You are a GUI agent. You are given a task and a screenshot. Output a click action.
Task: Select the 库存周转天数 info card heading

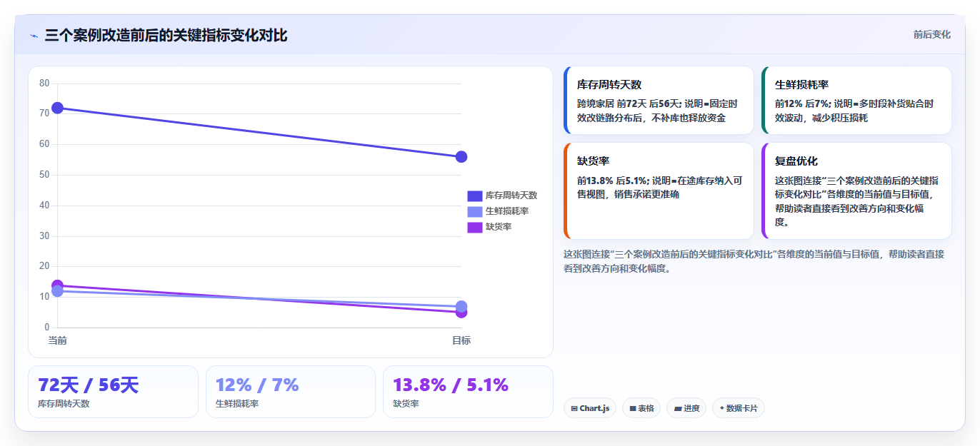tap(609, 85)
